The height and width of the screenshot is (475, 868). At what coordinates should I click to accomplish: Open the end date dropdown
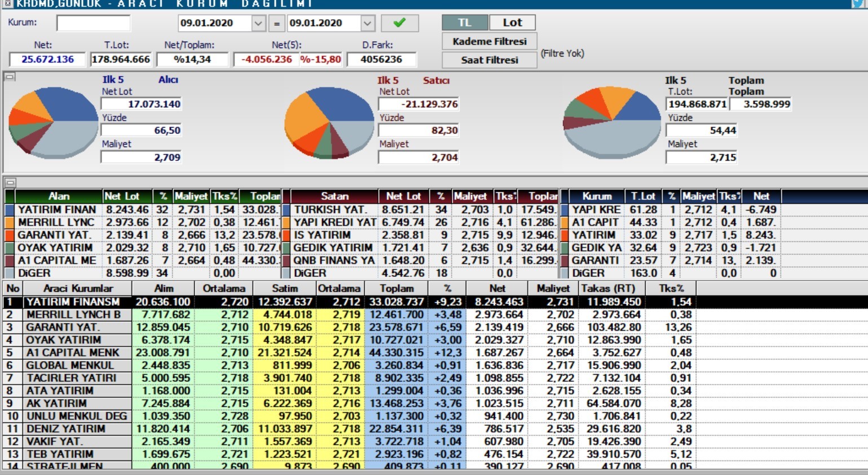[367, 23]
